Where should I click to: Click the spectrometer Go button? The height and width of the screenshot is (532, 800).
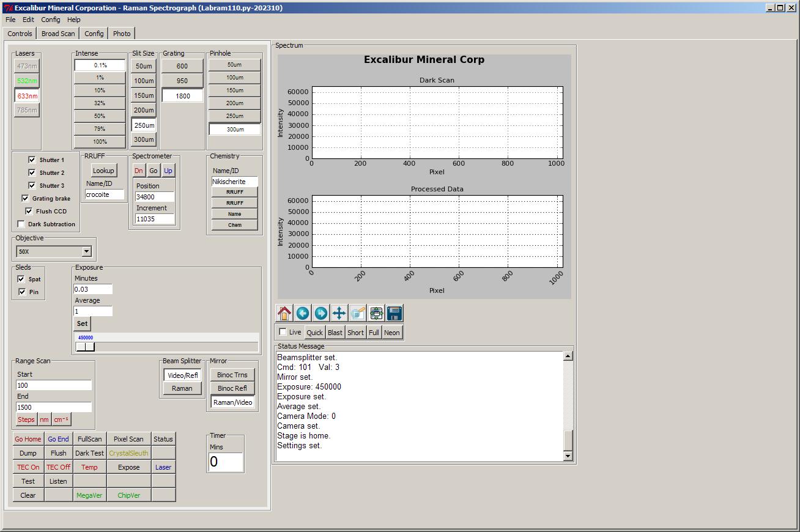click(x=154, y=171)
